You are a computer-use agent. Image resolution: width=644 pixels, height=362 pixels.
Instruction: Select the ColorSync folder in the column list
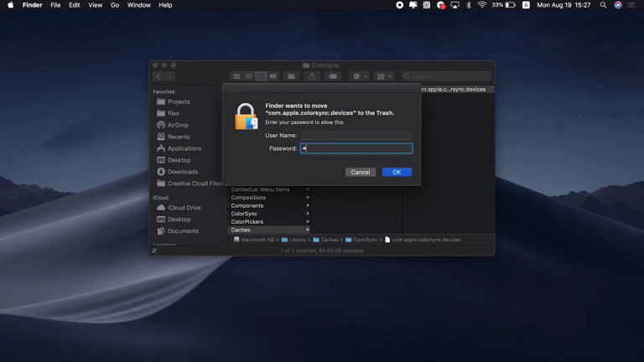(269, 214)
